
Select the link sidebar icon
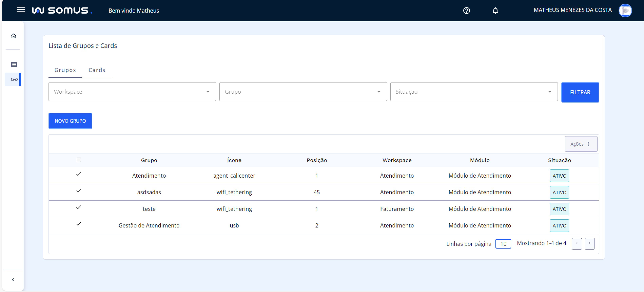14,79
